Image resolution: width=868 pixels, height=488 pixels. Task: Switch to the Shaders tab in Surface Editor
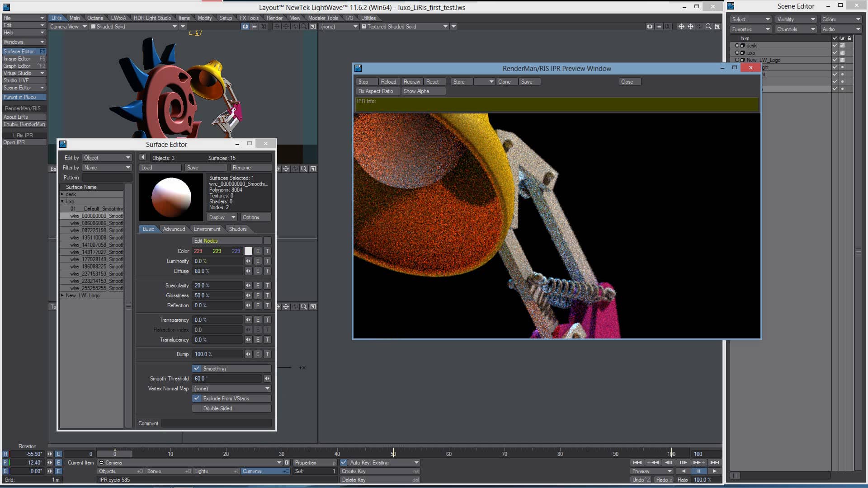(238, 229)
